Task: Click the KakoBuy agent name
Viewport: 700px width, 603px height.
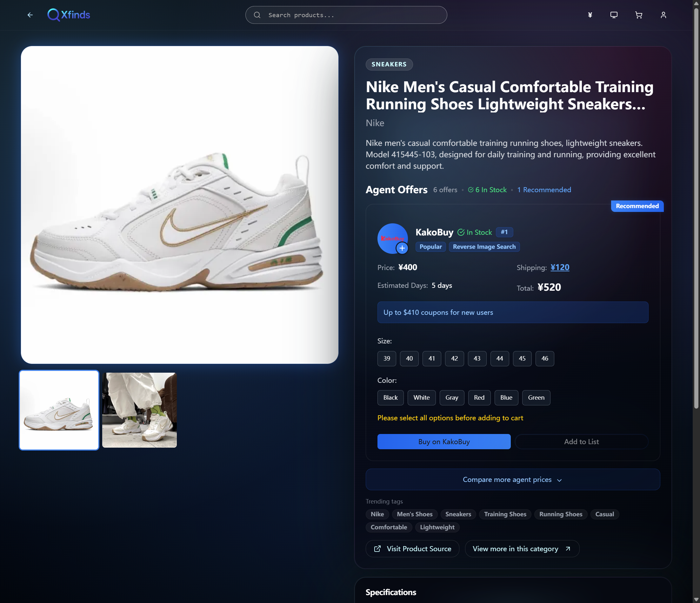Action: tap(435, 232)
